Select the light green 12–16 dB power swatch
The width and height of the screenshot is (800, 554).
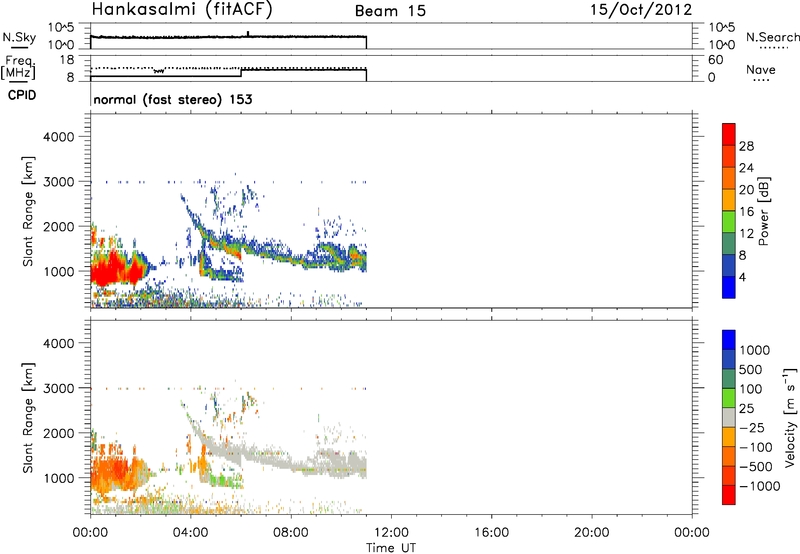click(x=729, y=222)
